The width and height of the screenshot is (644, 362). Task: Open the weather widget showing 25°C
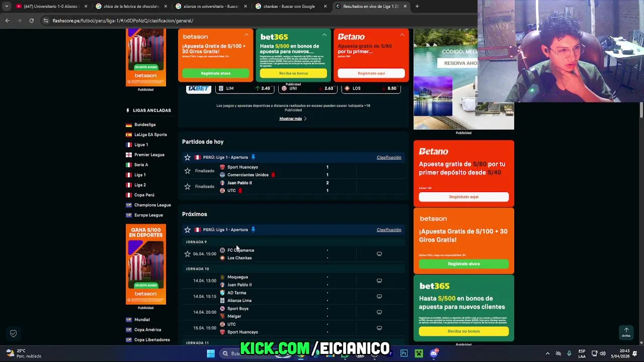click(x=23, y=353)
